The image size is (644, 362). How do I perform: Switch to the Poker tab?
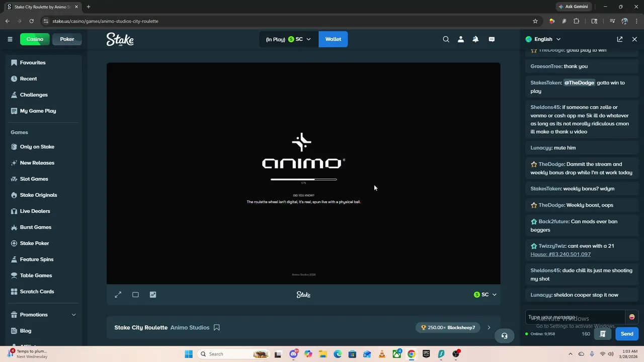click(x=67, y=39)
